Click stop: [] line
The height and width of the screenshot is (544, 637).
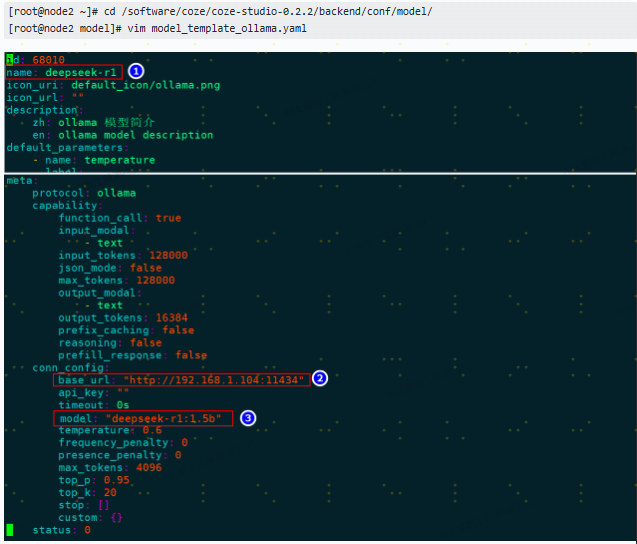(84, 505)
